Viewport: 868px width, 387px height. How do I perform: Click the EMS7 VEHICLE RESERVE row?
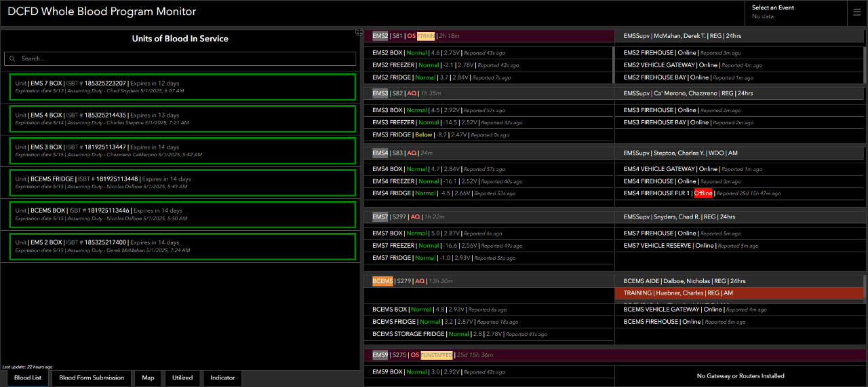(x=741, y=245)
